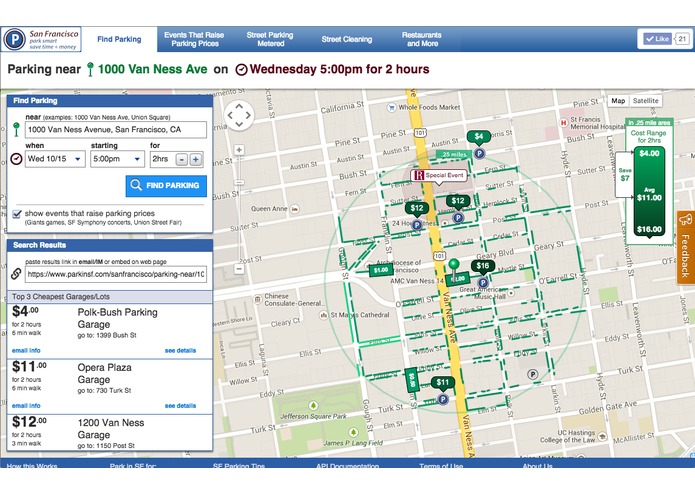
Task: Click the cost range $4.00 gradient bar
Action: pyautogui.click(x=649, y=191)
